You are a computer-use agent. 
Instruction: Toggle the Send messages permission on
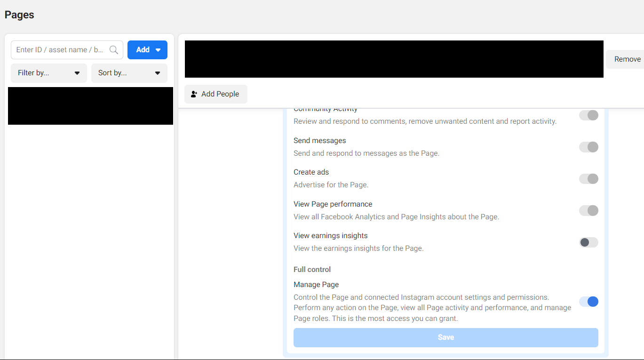tap(588, 147)
